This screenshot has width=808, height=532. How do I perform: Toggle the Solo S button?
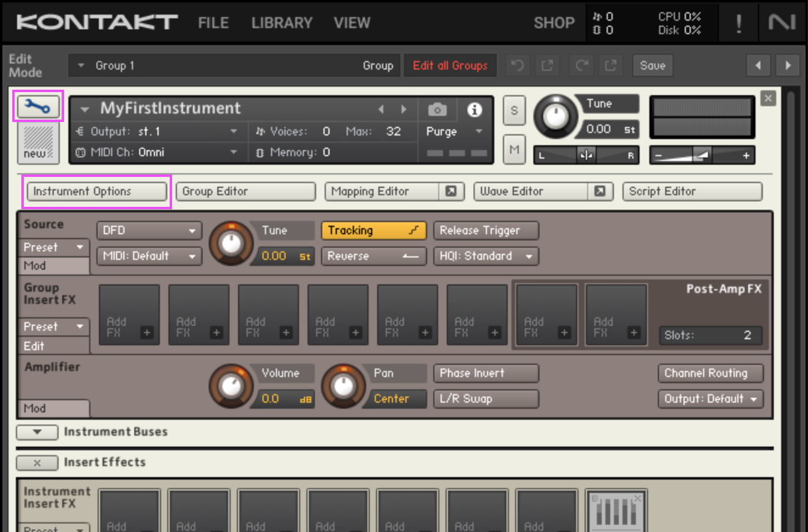pyautogui.click(x=514, y=110)
